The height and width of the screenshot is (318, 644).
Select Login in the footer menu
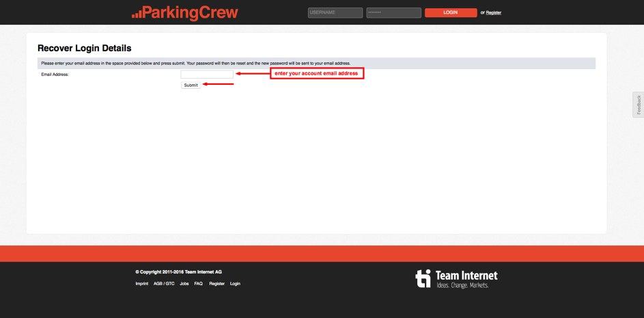235,283
